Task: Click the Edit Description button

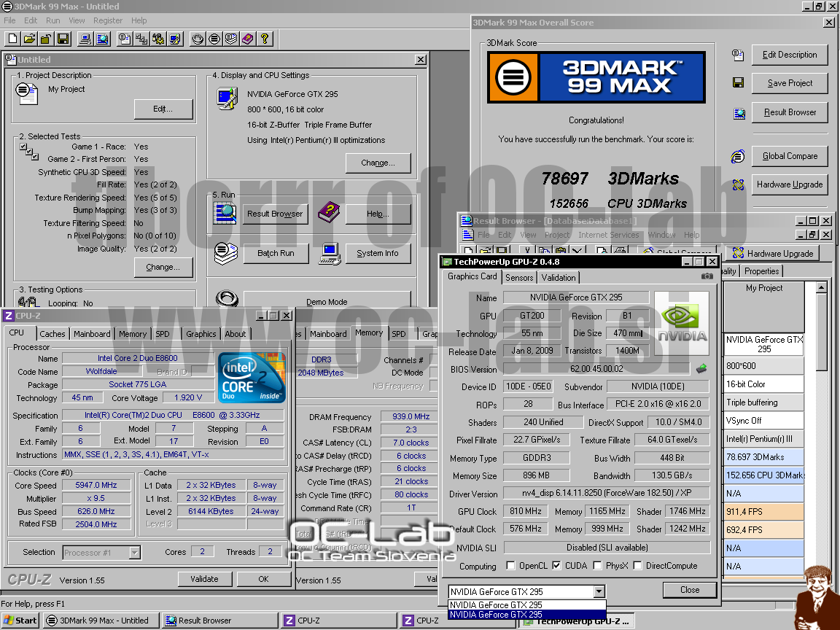Action: click(790, 55)
